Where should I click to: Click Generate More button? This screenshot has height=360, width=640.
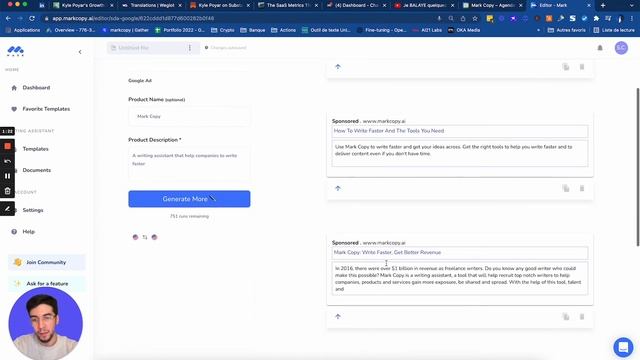(x=189, y=199)
